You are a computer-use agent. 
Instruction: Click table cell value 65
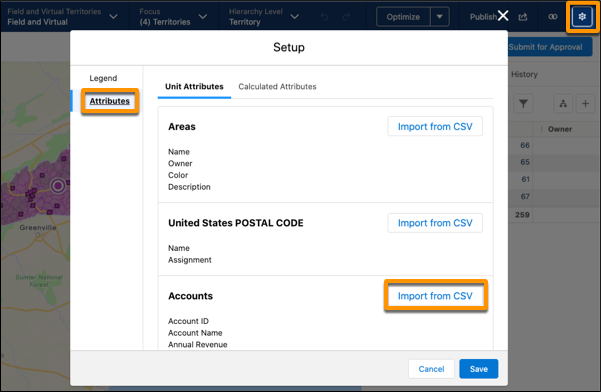pyautogui.click(x=525, y=162)
